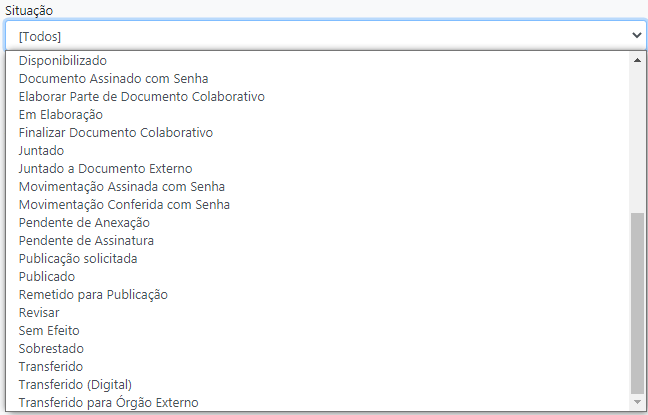Screen dimensions: 648x415
Task: Select Documento Assinado com Senha
Action: 113,79
